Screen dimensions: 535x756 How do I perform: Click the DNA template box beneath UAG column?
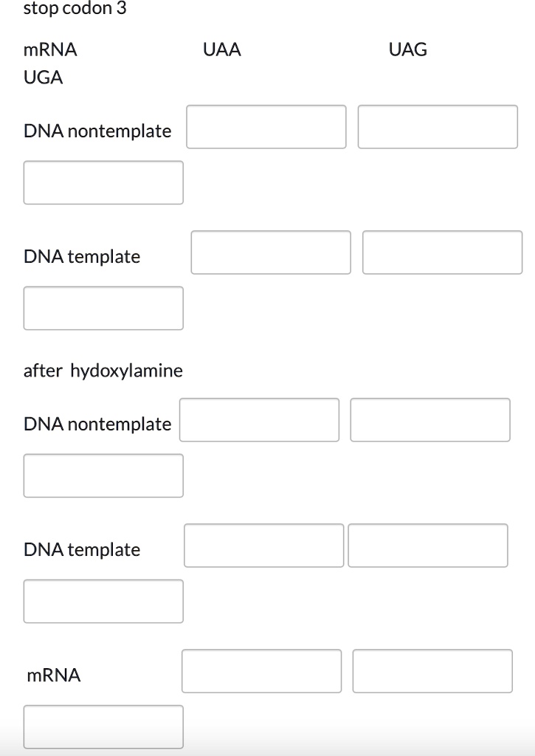pos(441,252)
